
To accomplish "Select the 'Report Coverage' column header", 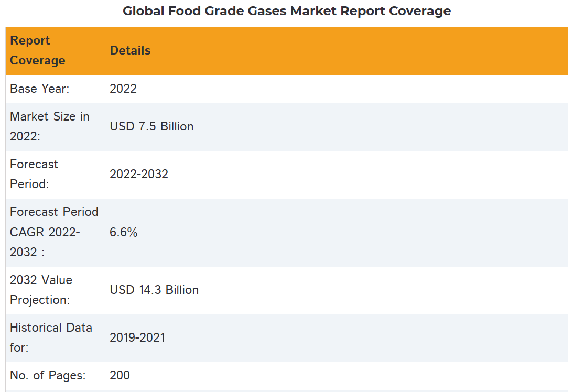I will tap(38, 51).
